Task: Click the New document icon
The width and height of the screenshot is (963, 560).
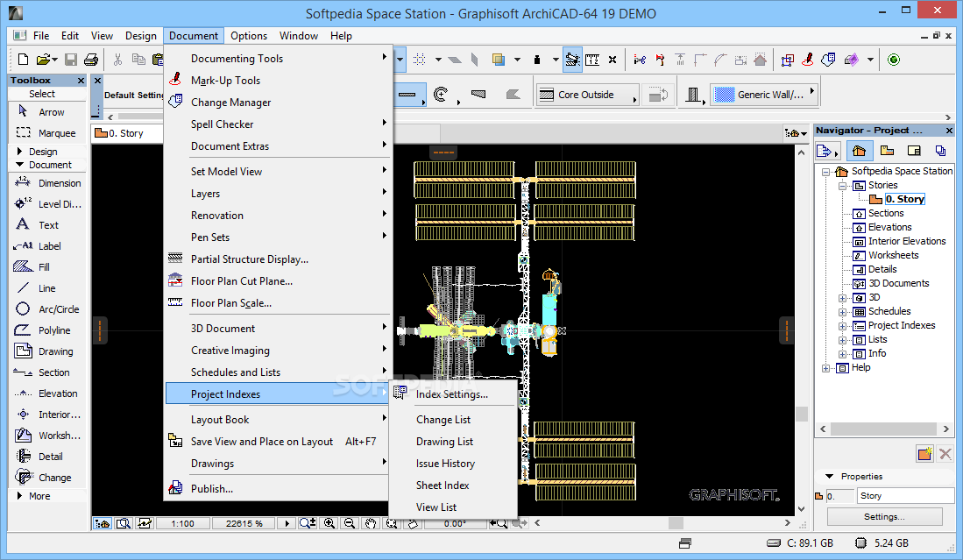Action: click(x=24, y=60)
